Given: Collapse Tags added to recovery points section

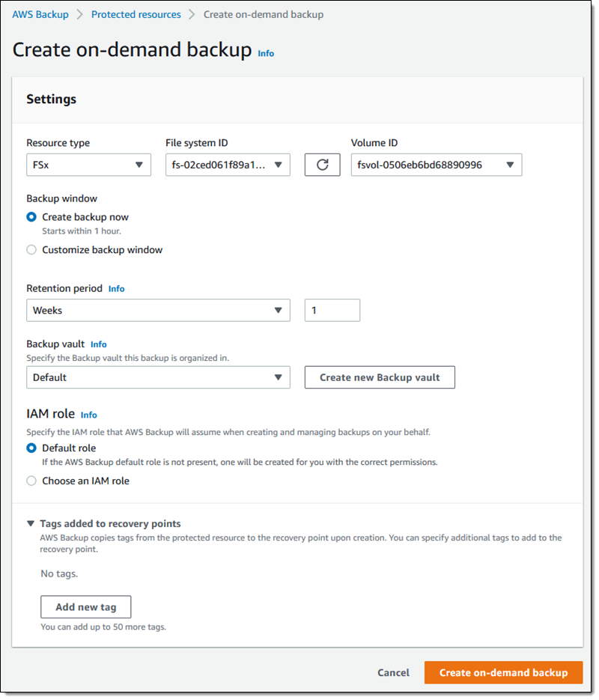Looking at the screenshot, I should [x=31, y=524].
